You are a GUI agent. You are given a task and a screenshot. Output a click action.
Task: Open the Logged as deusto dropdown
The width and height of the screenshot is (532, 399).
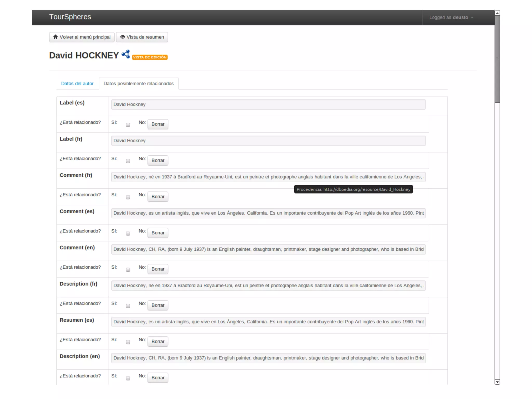[451, 17]
